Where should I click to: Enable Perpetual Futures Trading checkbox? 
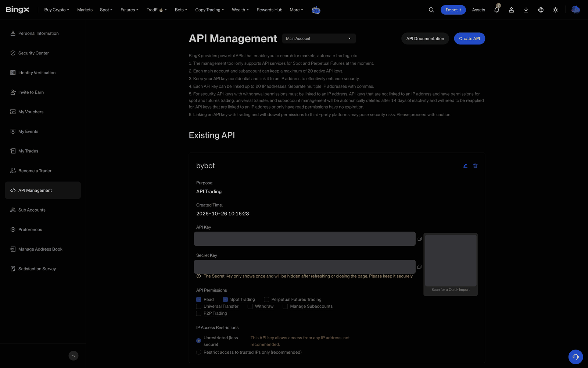point(266,300)
